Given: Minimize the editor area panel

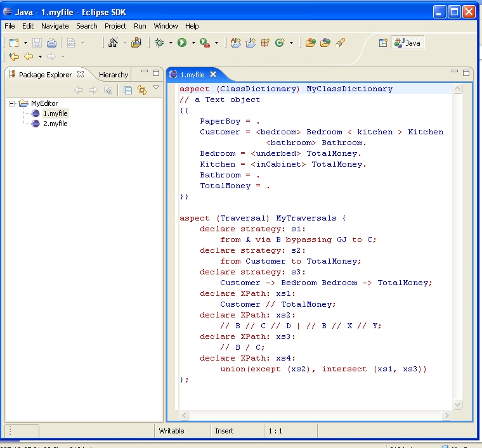Looking at the screenshot, I should pyautogui.click(x=454, y=73).
